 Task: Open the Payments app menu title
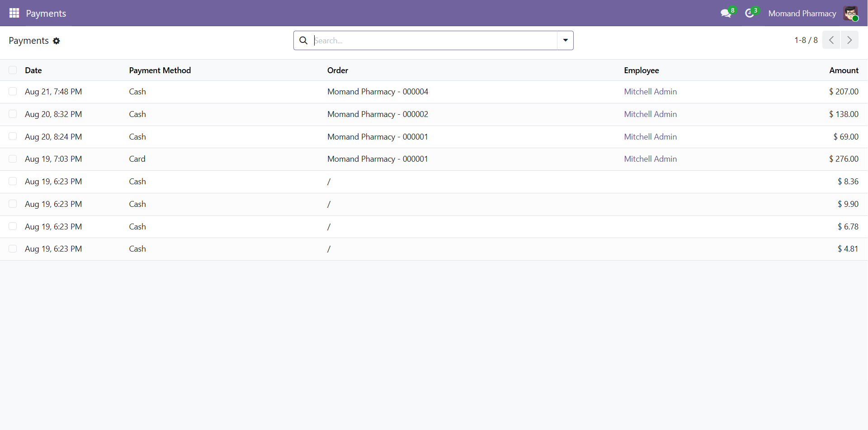coord(46,14)
